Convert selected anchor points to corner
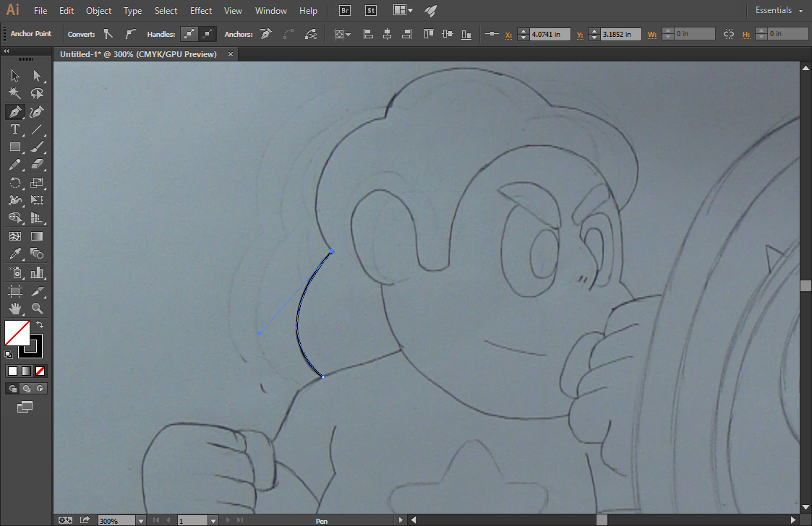Screen dimensions: 812x526 tap(108, 34)
